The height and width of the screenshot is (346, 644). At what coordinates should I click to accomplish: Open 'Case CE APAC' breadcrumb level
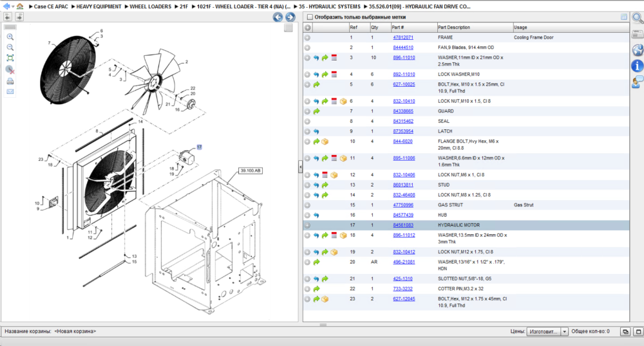(x=51, y=6)
